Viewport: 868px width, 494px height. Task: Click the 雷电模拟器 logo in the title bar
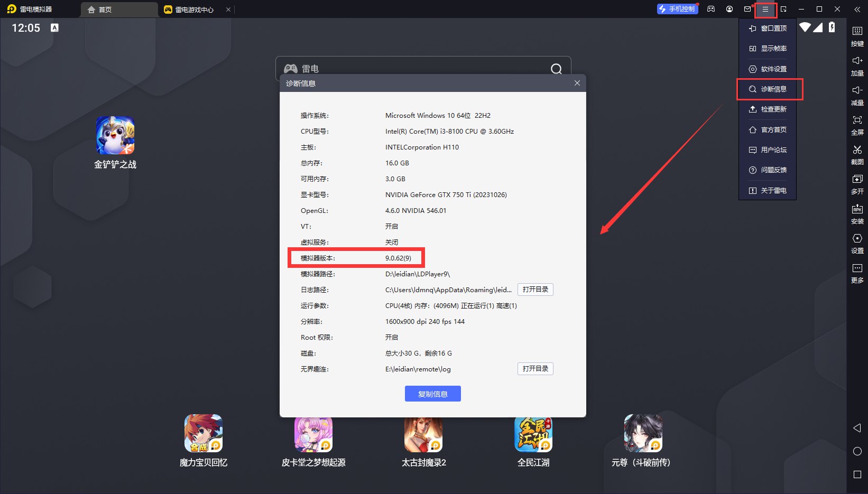(x=12, y=10)
